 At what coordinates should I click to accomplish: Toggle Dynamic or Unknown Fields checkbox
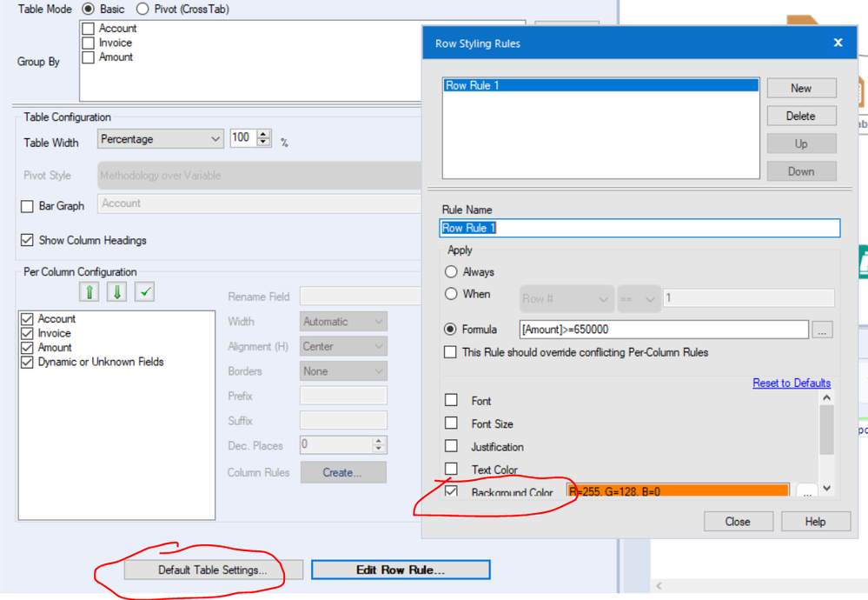tap(27, 363)
